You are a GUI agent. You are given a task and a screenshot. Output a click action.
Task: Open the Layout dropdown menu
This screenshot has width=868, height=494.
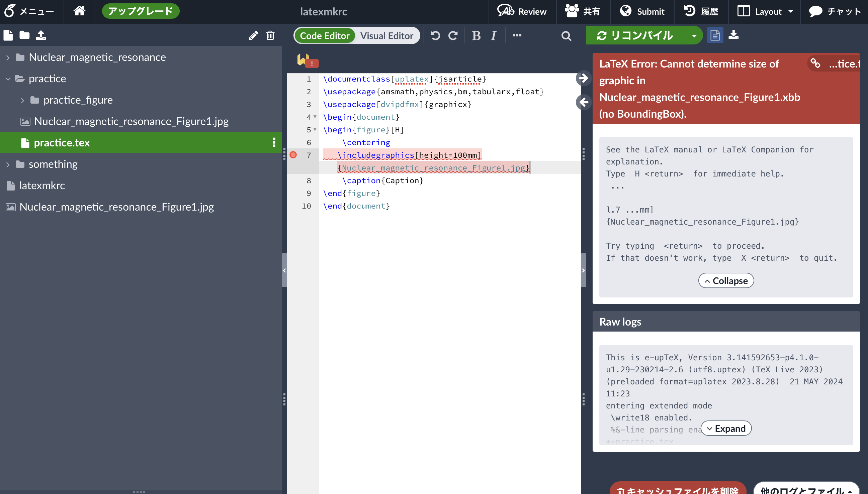coord(765,12)
